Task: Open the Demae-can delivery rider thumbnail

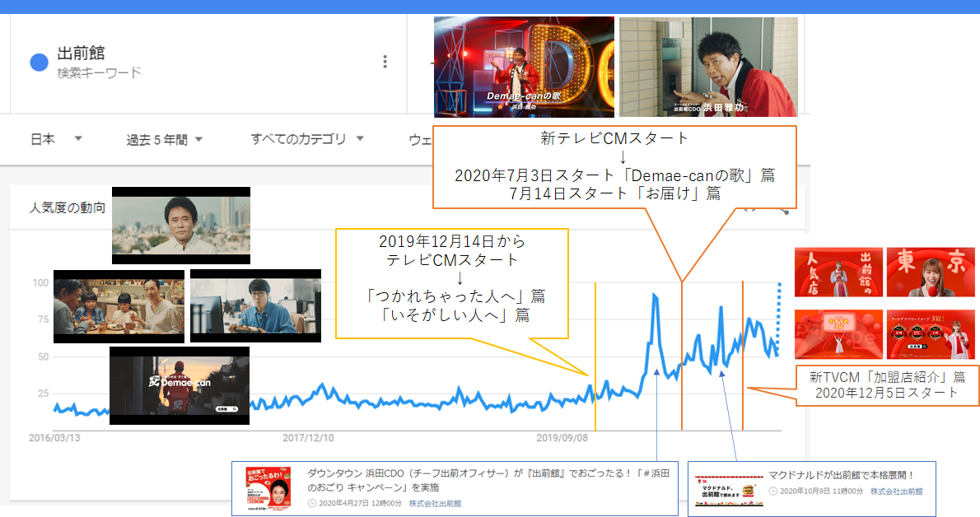Action: coord(180,386)
